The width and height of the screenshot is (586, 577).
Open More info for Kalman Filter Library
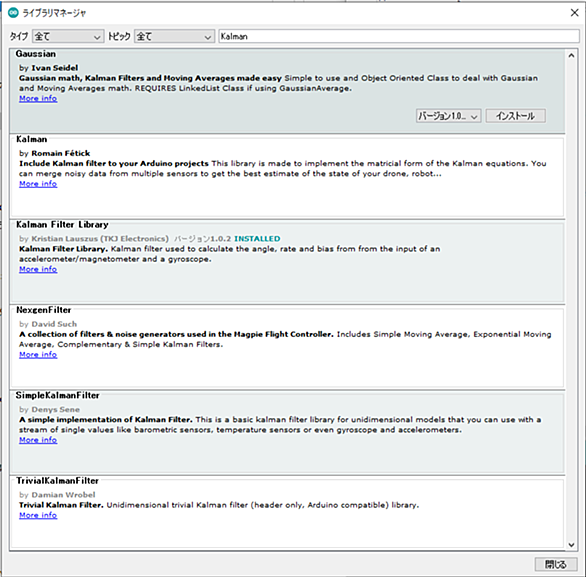38,269
